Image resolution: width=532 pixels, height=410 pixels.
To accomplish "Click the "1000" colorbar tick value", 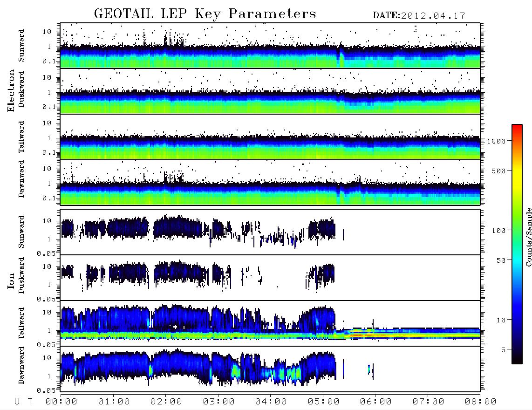I will click(497, 141).
